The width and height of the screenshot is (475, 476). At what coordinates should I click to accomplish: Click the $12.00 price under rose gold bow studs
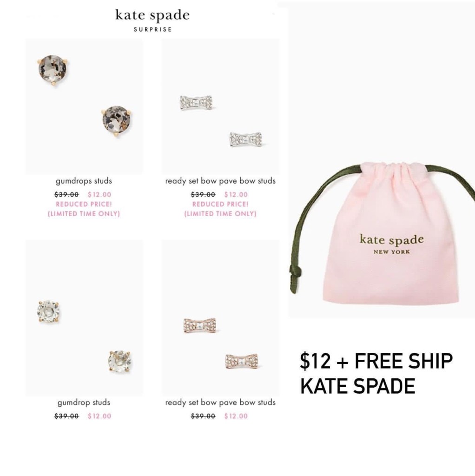[236, 416]
